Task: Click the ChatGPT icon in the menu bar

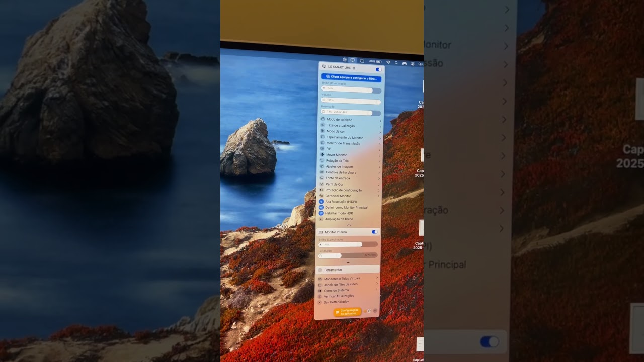Action: [x=345, y=60]
